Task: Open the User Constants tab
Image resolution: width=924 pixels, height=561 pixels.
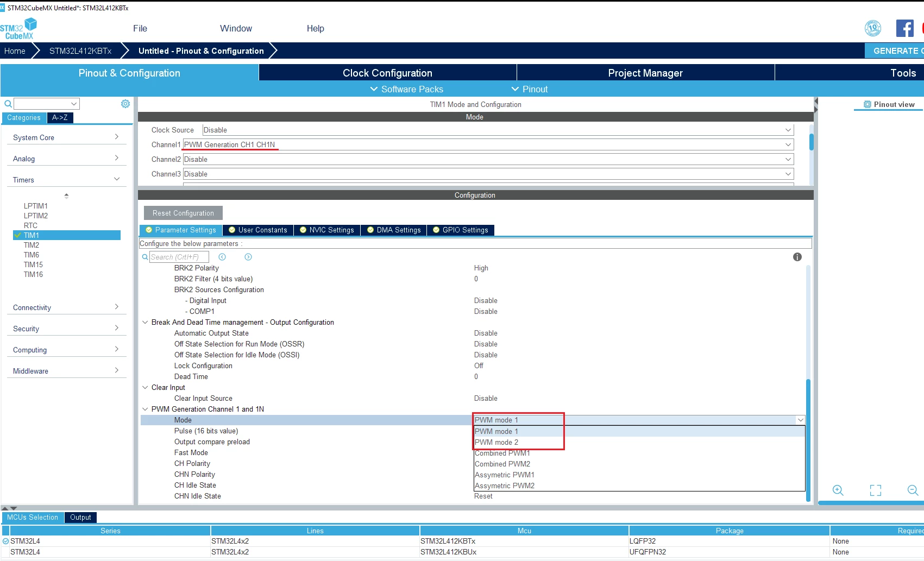Action: click(258, 230)
